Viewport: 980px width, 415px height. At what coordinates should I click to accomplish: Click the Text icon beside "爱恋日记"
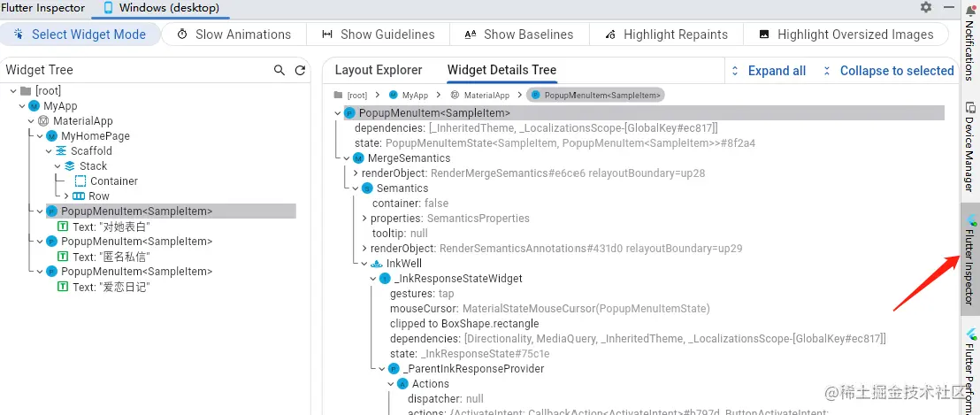point(63,287)
